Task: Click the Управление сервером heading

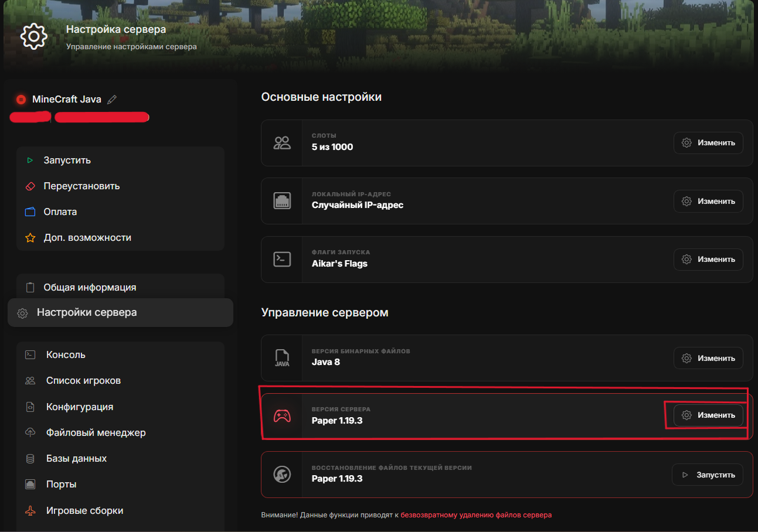Action: (x=325, y=313)
